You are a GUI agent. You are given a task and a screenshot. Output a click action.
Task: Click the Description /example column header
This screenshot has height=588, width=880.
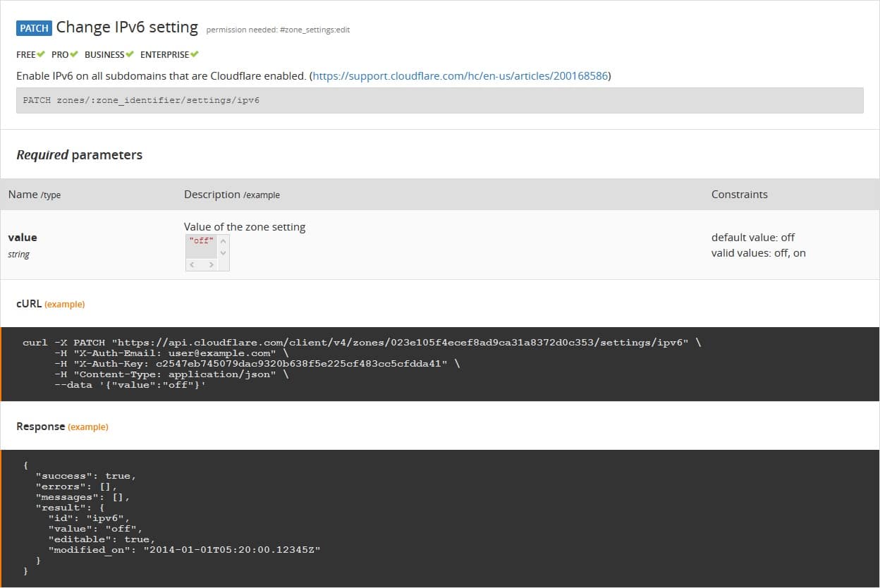[232, 195]
